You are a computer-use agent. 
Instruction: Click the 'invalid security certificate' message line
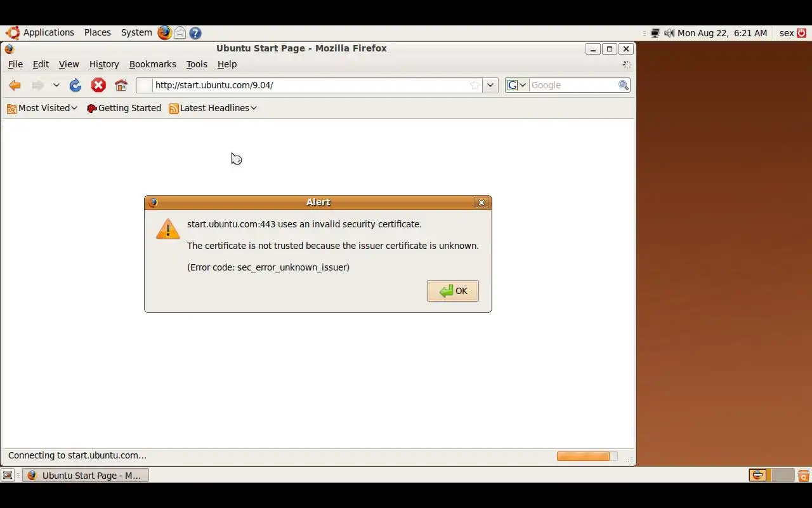click(x=304, y=224)
